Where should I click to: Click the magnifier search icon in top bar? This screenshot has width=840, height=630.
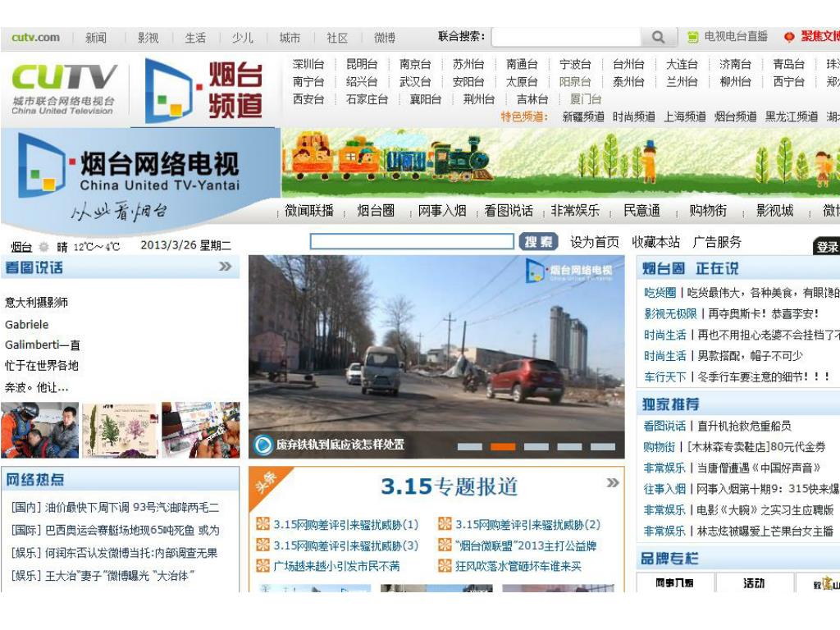click(659, 37)
